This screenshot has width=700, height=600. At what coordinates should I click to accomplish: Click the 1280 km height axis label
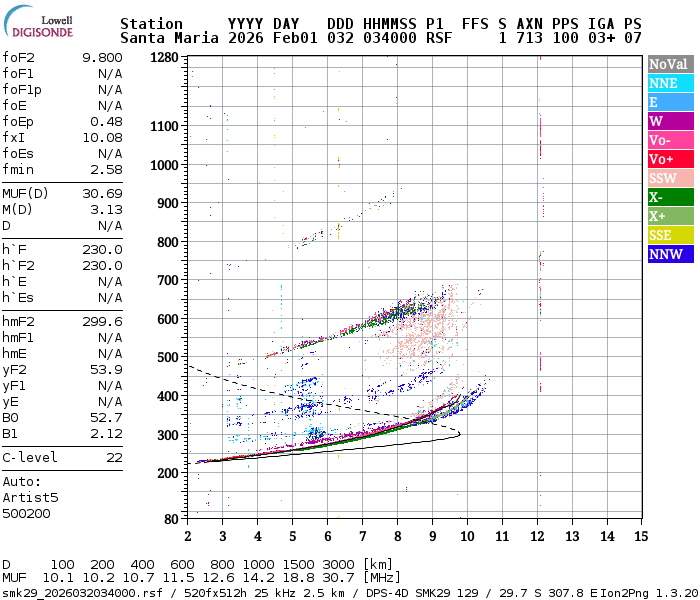[x=164, y=58]
